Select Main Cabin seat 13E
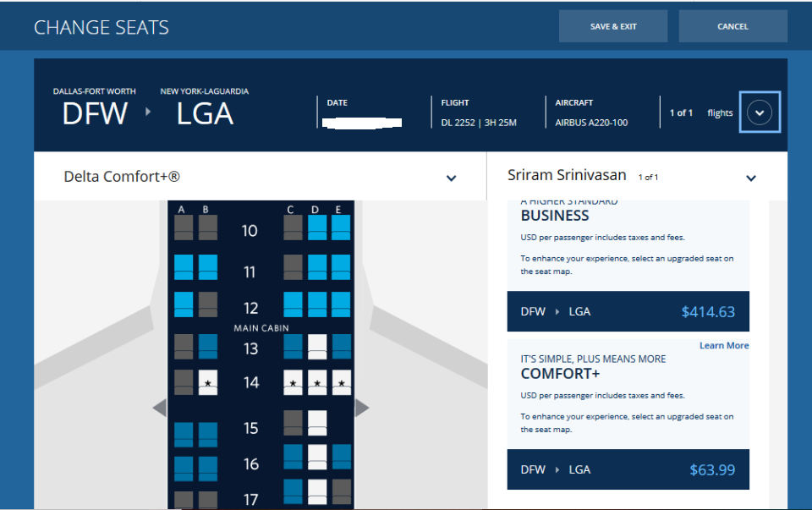Viewport: 812px width, 510px height. point(341,347)
